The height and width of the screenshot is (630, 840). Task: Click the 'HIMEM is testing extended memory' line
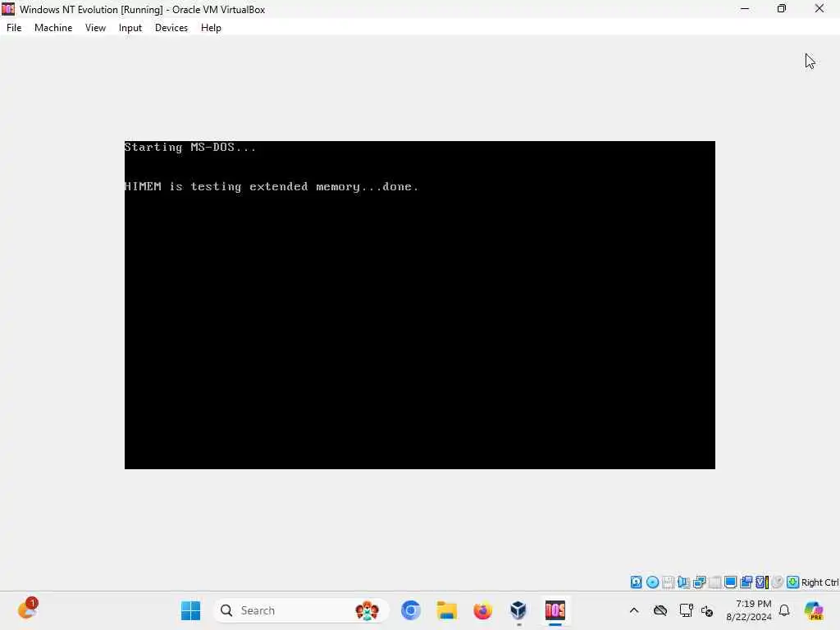[271, 186]
